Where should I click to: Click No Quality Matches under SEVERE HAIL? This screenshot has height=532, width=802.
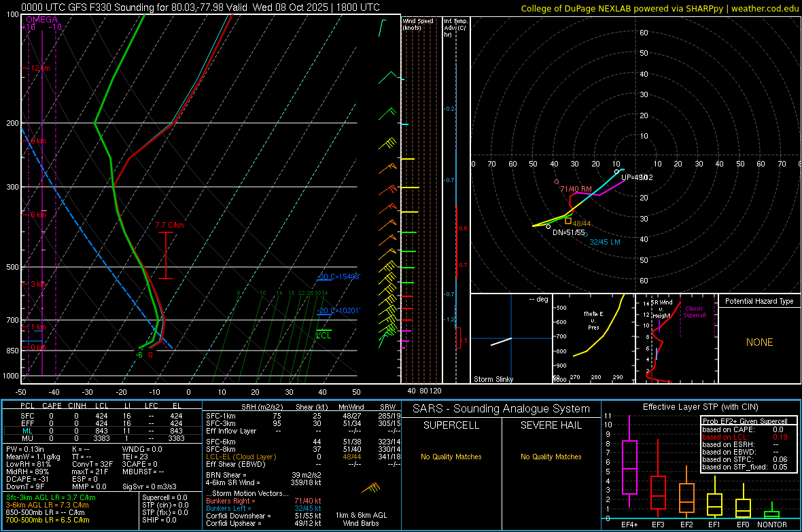tap(551, 457)
